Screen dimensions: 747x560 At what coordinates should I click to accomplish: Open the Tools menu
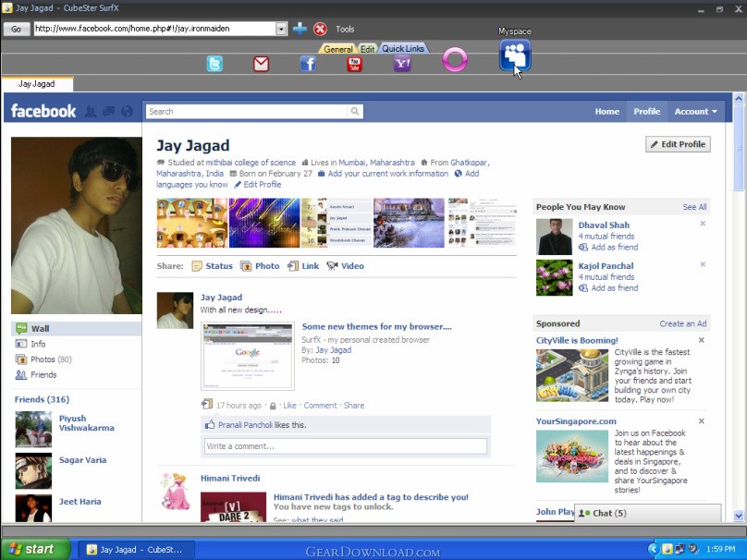pos(345,29)
